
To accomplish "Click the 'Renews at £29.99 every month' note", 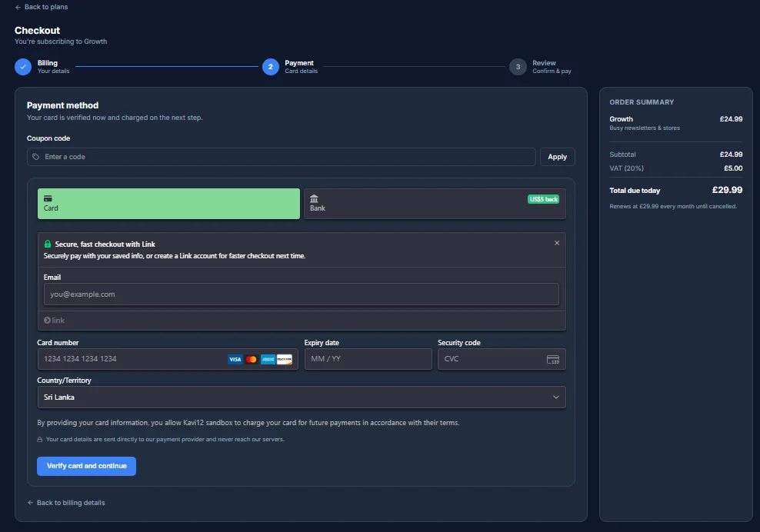I will coord(673,206).
